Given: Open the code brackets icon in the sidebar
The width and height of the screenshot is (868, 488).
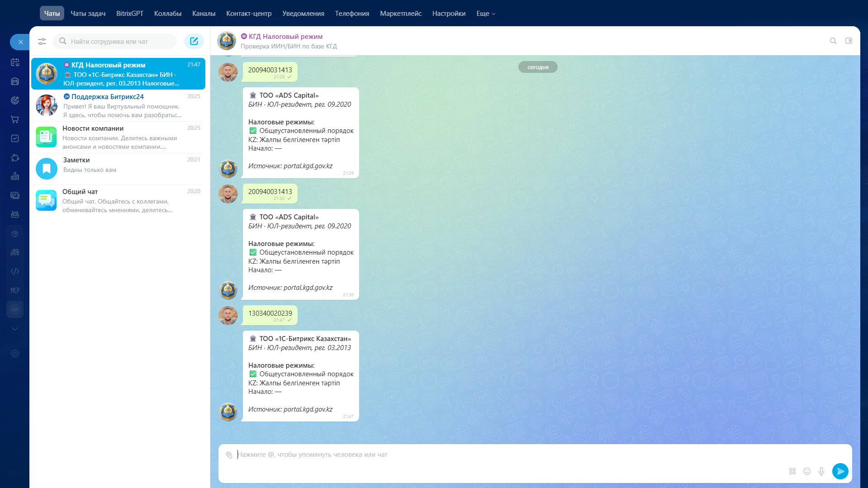Looking at the screenshot, I should [x=15, y=271].
